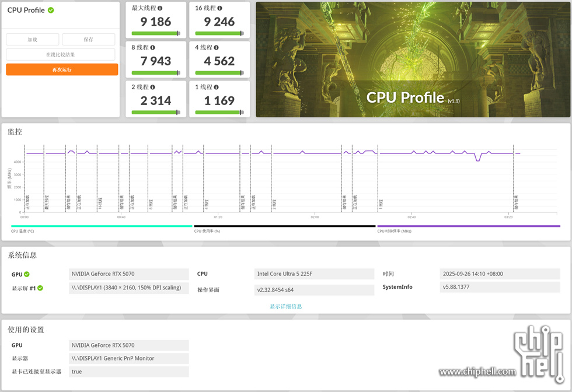Click the 4 线程 score 4 562
572x392 pixels.
(219, 61)
